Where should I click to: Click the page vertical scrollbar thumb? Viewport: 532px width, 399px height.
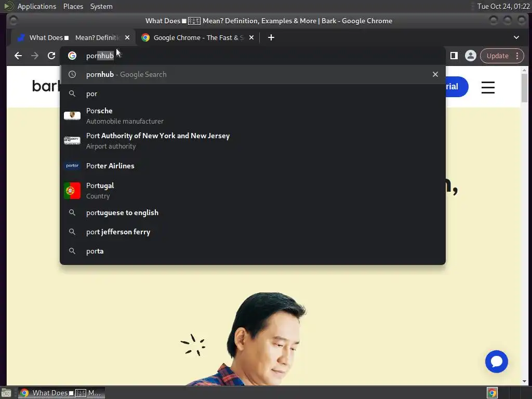525,87
